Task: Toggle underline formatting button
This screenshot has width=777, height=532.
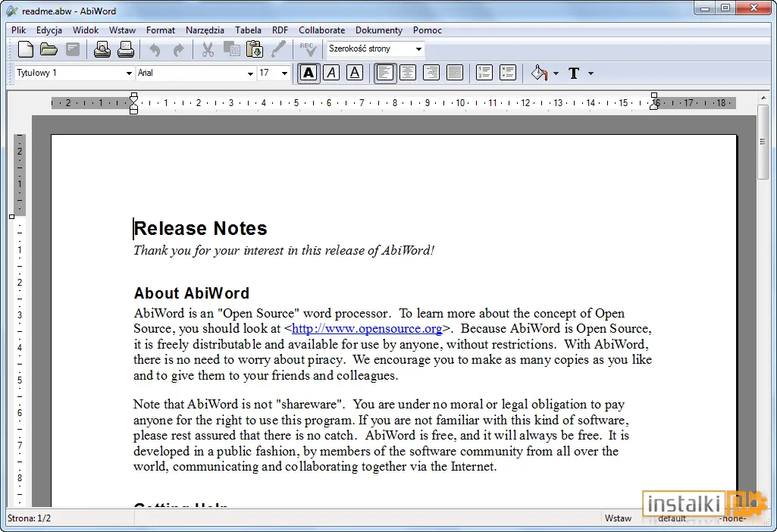Action: (354, 73)
